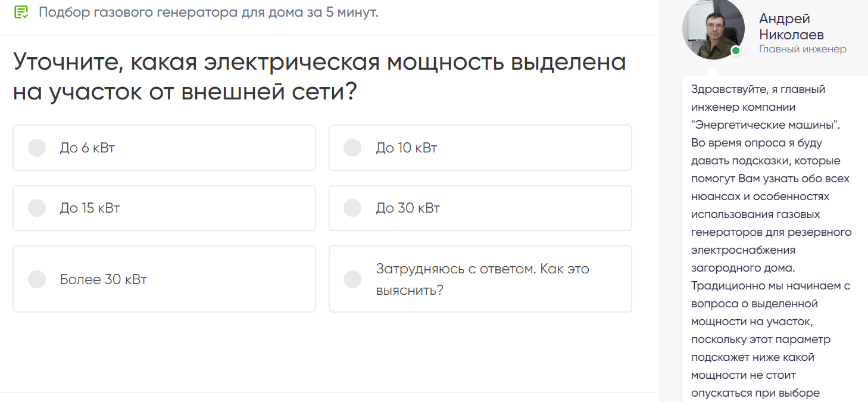
Task: Select the «До 10 кВт» radio button
Action: (352, 148)
